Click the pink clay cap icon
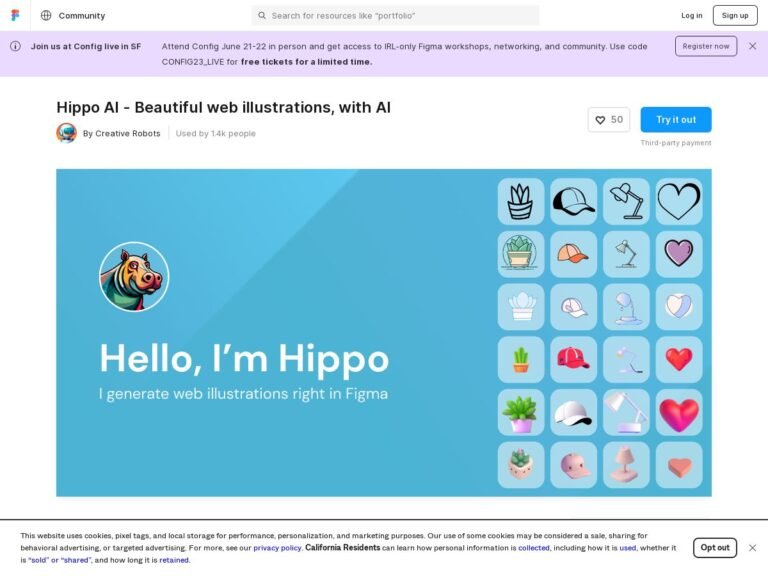 tap(574, 465)
